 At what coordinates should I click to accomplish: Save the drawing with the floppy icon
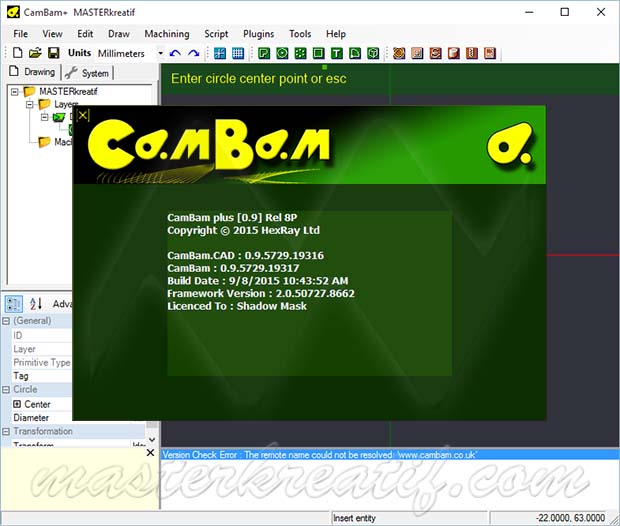pyautogui.click(x=53, y=53)
